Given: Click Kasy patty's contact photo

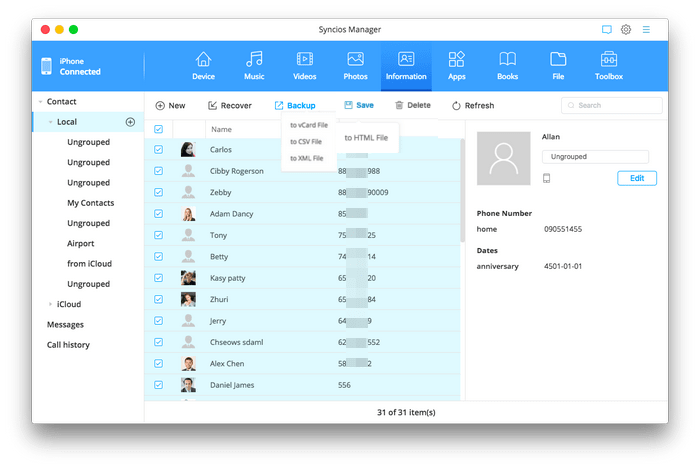Looking at the screenshot, I should pos(188,278).
